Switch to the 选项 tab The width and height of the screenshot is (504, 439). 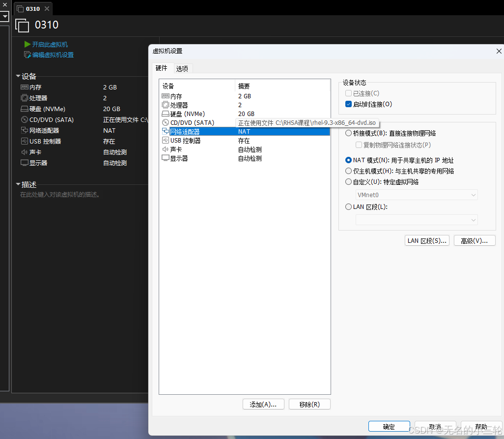point(182,68)
